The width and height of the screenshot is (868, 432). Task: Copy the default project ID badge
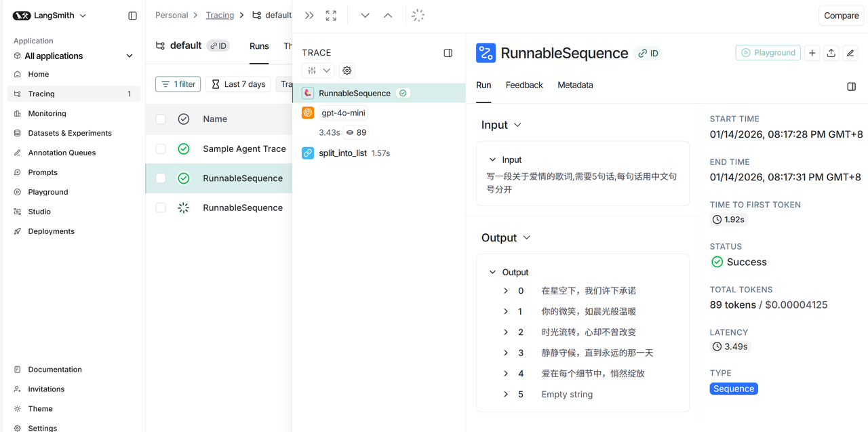[218, 46]
